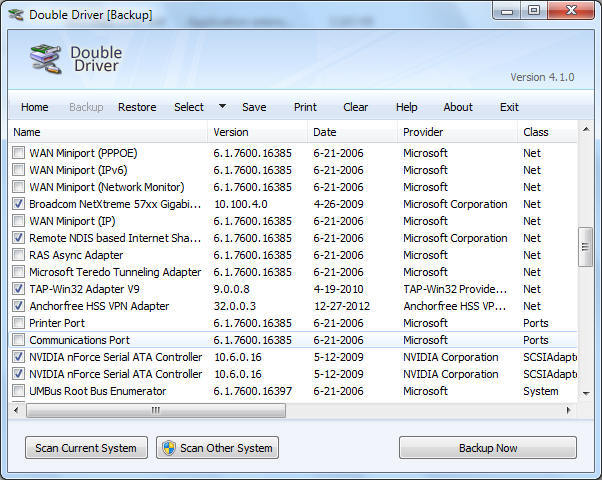This screenshot has width=602, height=480.
Task: Click the horizontal scrollbar thumb
Action: point(156,410)
